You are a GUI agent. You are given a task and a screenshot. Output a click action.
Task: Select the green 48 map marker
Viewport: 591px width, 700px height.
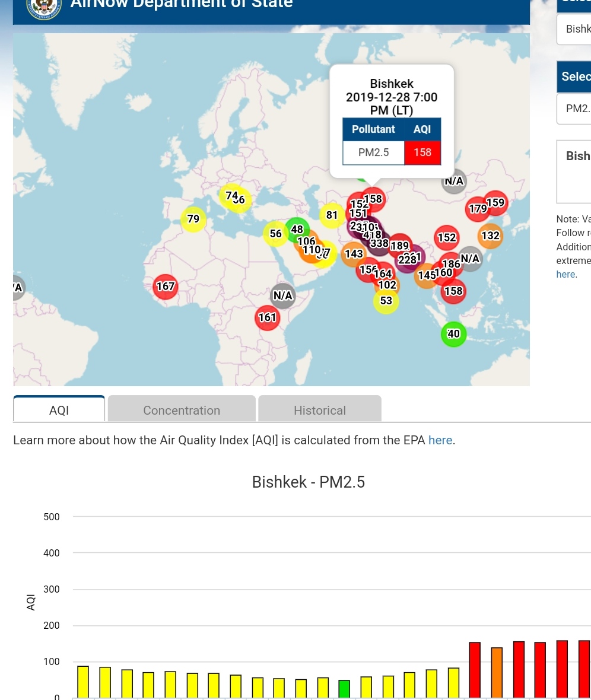pyautogui.click(x=297, y=229)
